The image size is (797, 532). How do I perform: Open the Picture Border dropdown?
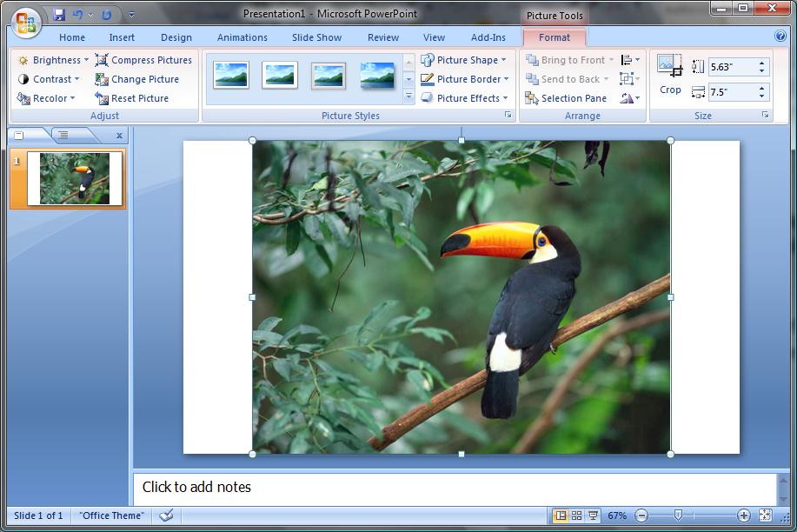[x=465, y=79]
